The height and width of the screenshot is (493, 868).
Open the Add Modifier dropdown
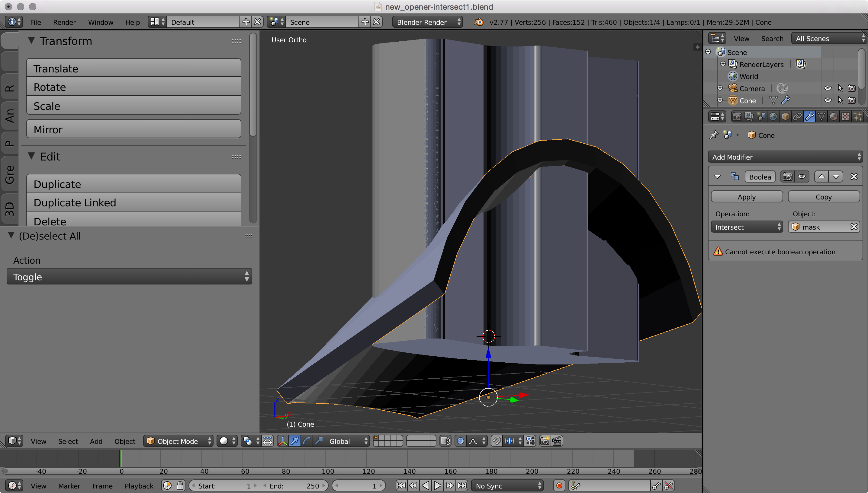[785, 157]
